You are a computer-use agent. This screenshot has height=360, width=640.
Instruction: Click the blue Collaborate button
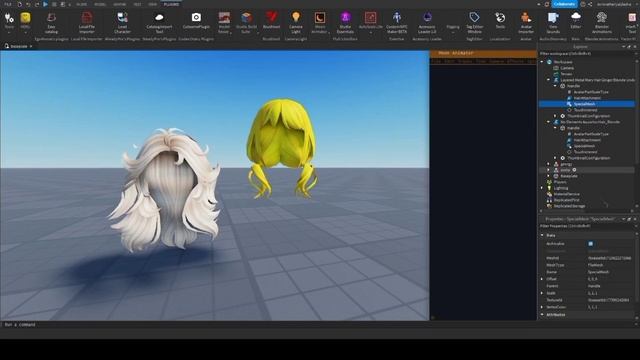click(x=565, y=4)
